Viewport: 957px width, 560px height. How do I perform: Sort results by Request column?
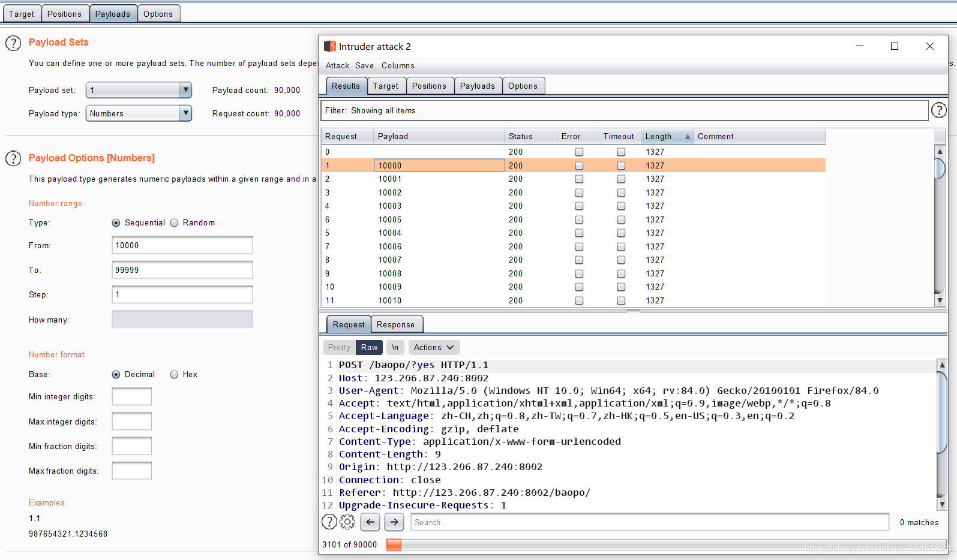pos(347,137)
